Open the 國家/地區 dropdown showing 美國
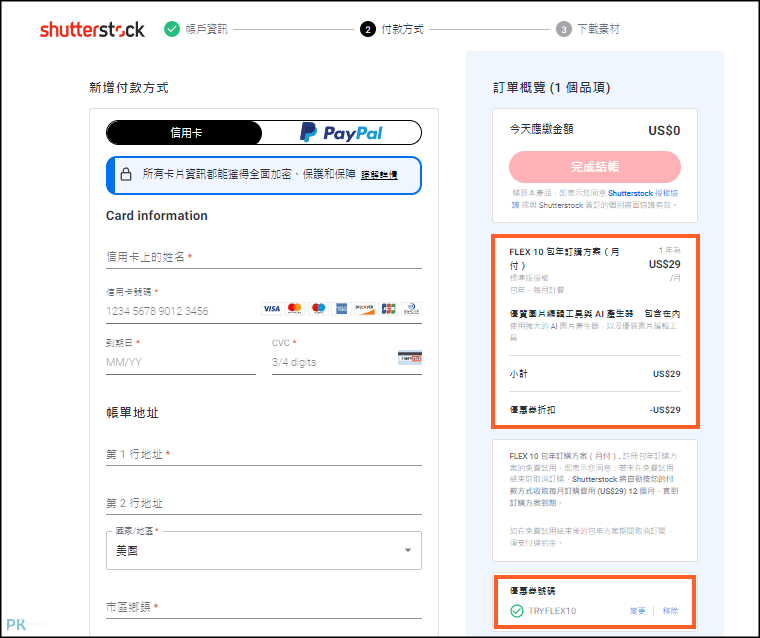This screenshot has width=760, height=638. pyautogui.click(x=264, y=550)
